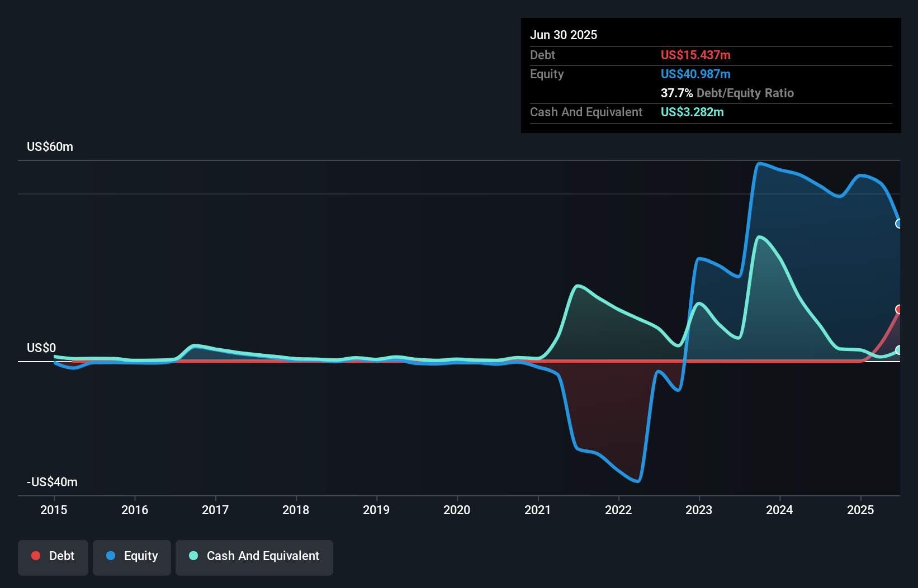Click the teal Cash And Equivalent legend dot

(193, 556)
